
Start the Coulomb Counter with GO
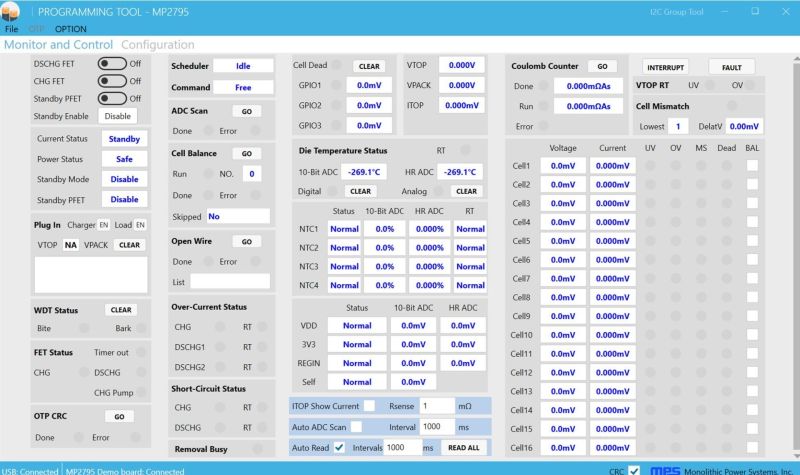(603, 66)
